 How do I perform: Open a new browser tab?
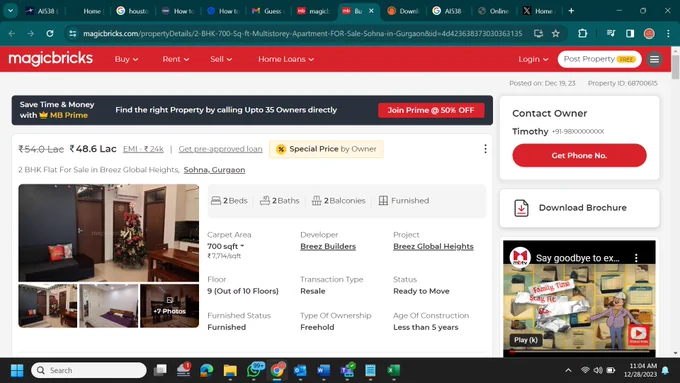[571, 11]
